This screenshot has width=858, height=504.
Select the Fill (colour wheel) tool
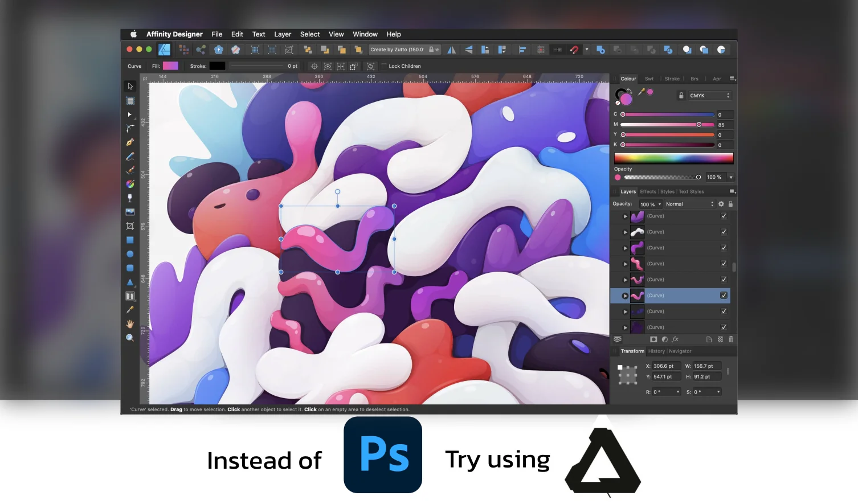click(x=130, y=184)
